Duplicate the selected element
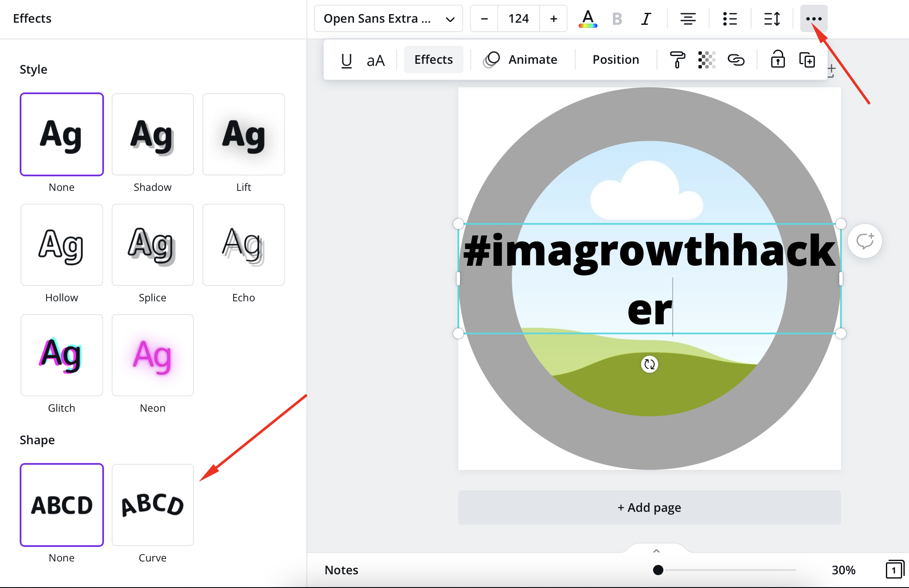Screen dimensions: 909x588 807,59
